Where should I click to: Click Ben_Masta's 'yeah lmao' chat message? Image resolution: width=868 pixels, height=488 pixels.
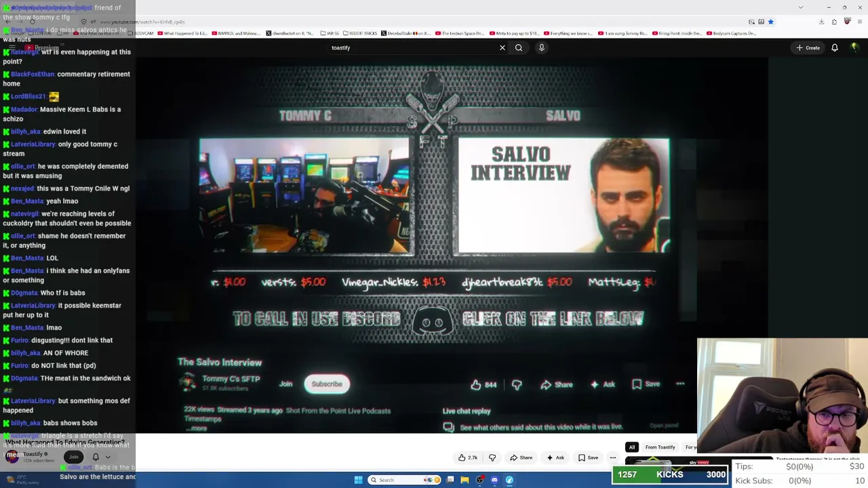(x=41, y=201)
